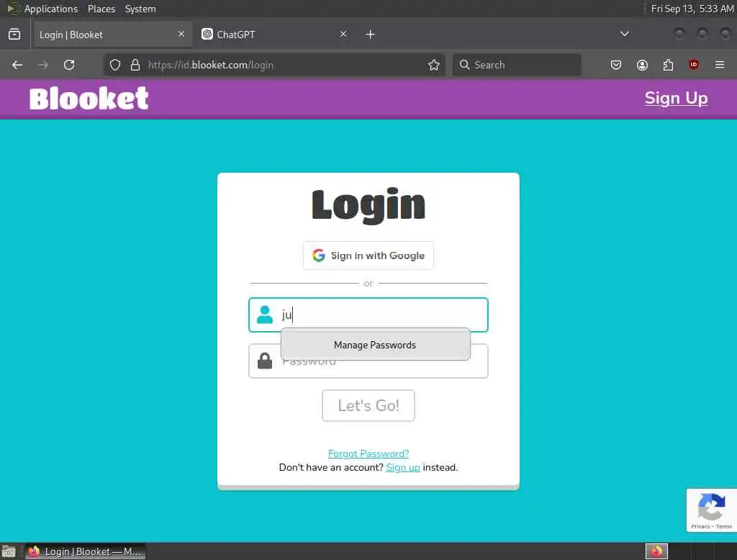Open the Firefox hamburger menu

[x=720, y=65]
